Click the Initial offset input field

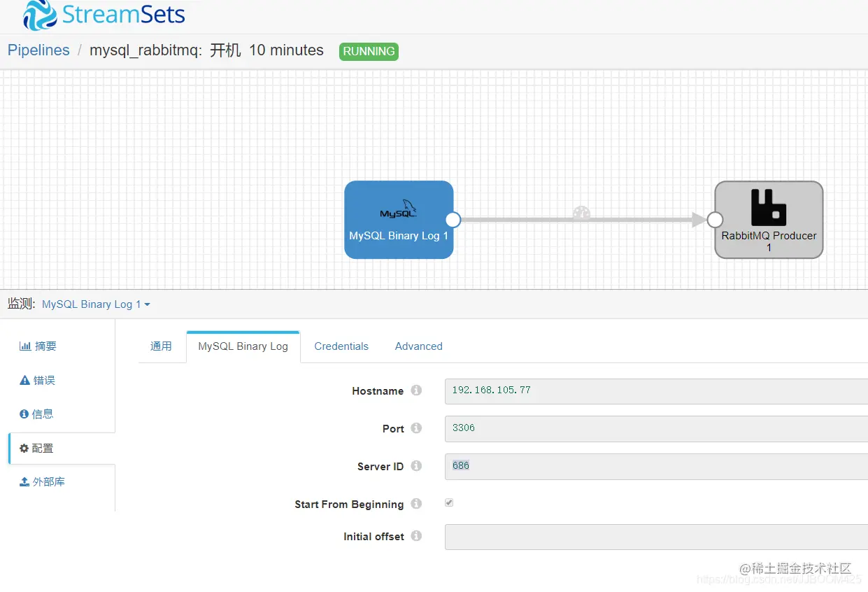[x=656, y=537]
